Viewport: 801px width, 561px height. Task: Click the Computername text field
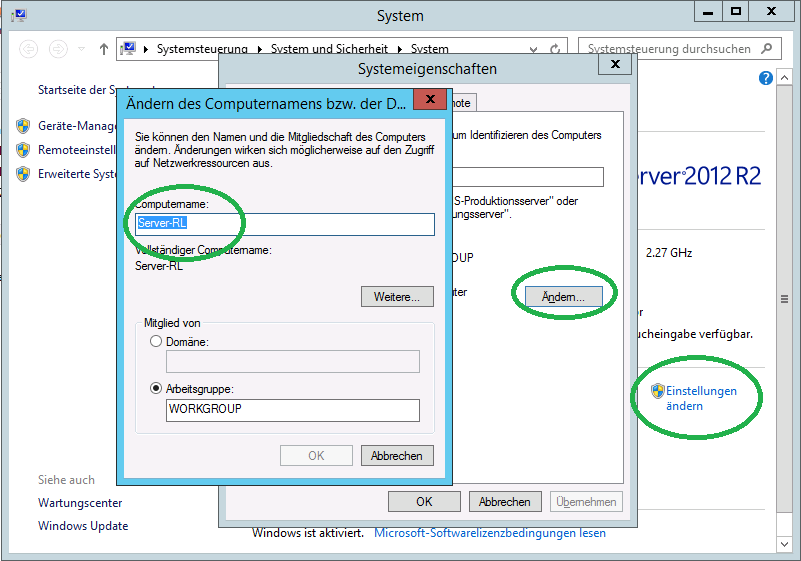[285, 224]
